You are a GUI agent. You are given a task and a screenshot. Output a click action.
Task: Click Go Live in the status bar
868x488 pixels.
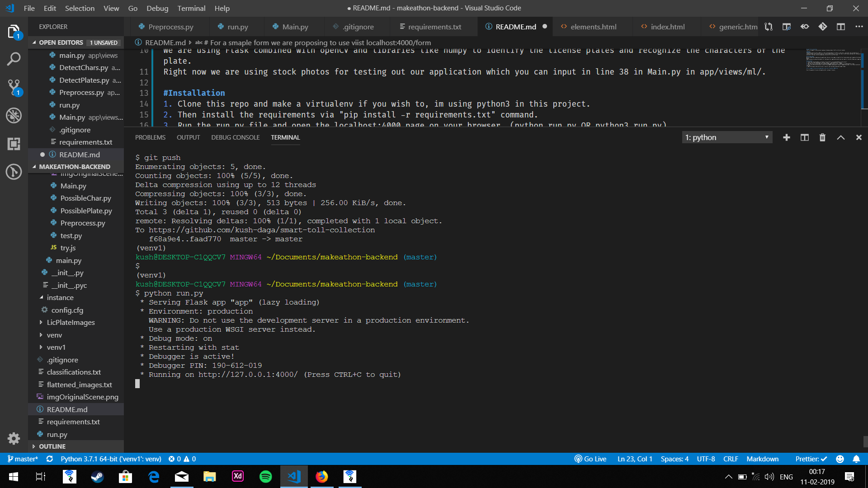pos(590,459)
